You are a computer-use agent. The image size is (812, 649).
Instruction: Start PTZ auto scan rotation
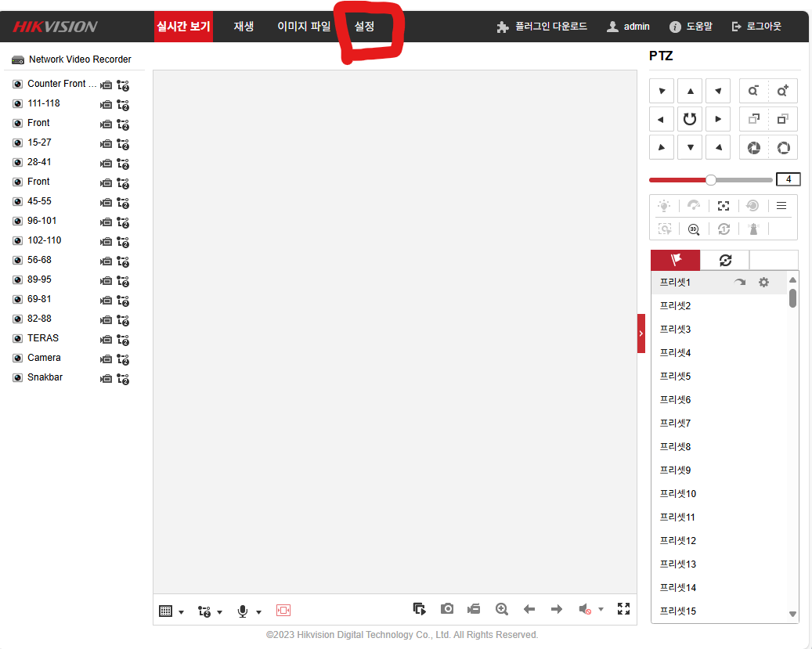[x=690, y=119]
